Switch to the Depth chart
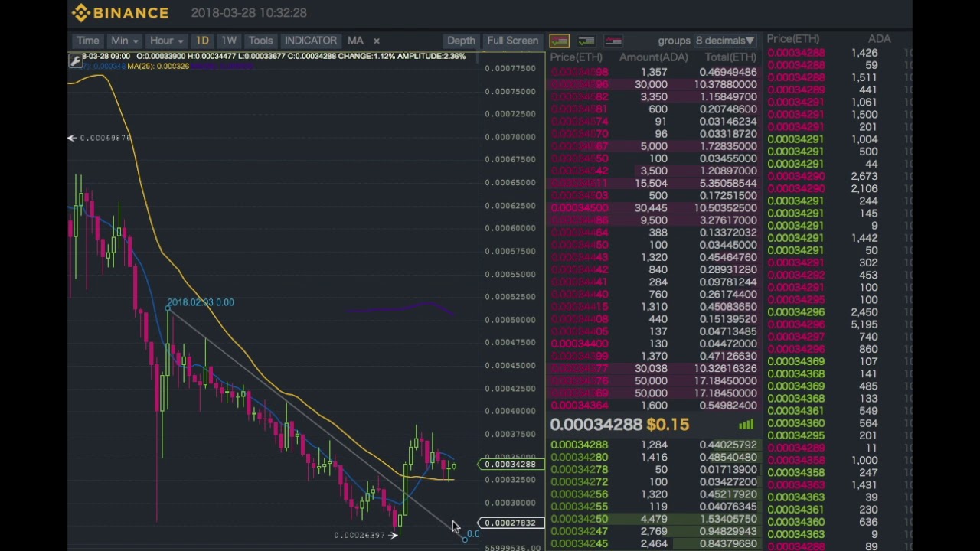The height and width of the screenshot is (551, 980). click(461, 41)
